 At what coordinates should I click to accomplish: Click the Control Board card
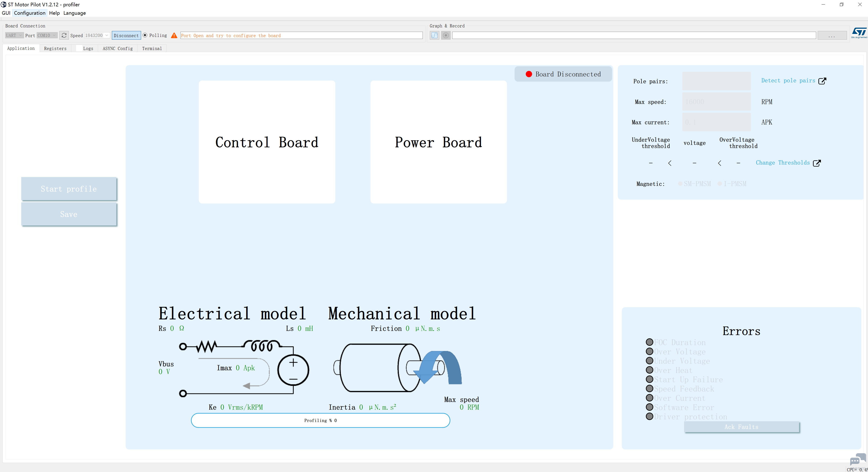(x=267, y=142)
